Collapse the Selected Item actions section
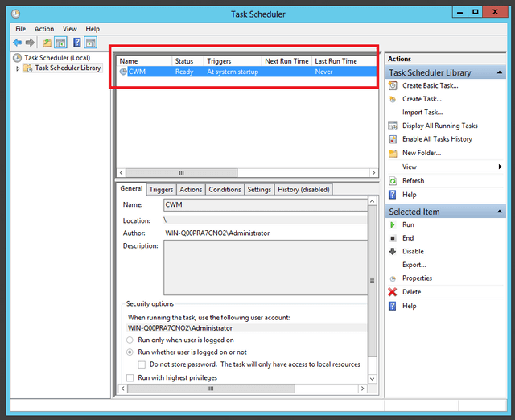This screenshot has width=515, height=420. coord(500,212)
